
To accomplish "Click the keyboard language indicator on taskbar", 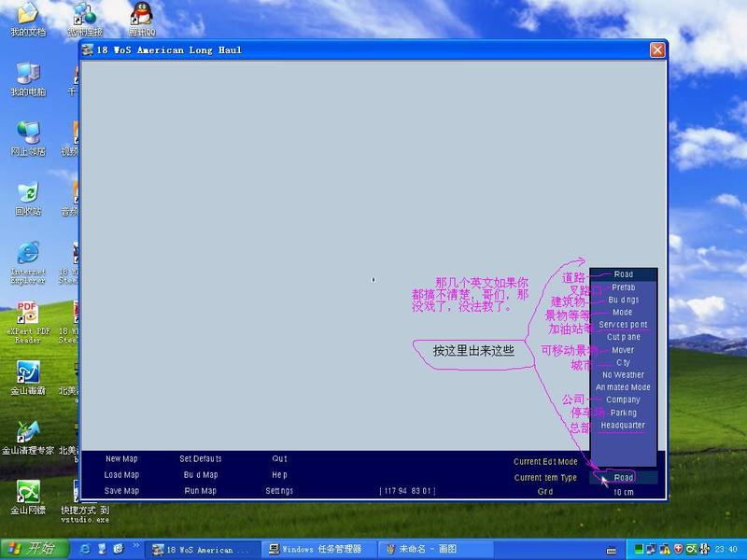I will tap(612, 551).
